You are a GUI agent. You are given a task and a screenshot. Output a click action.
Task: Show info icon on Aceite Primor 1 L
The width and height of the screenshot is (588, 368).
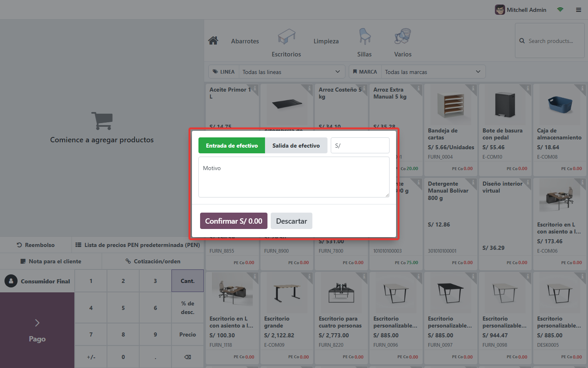[255, 88]
